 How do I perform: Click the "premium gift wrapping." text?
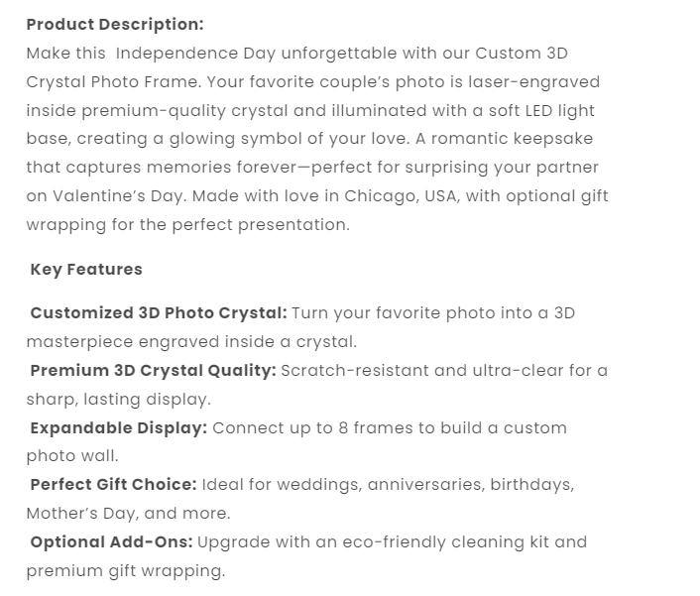point(126,570)
